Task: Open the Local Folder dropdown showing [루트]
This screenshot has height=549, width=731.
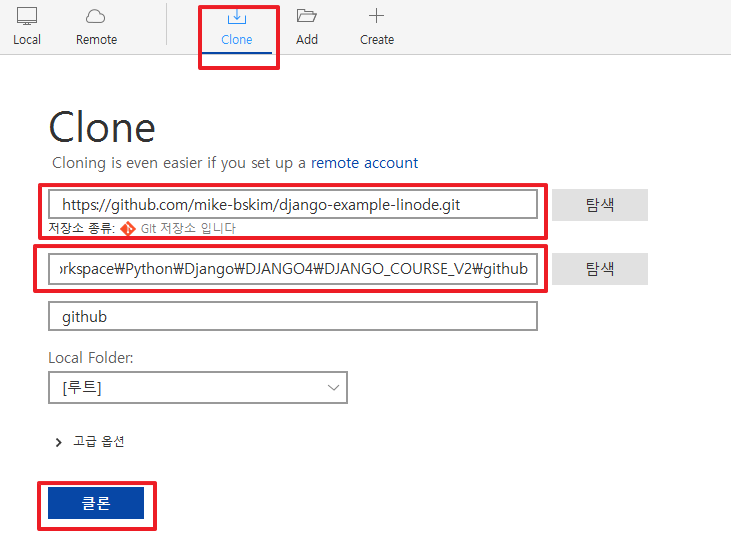Action: [x=198, y=387]
